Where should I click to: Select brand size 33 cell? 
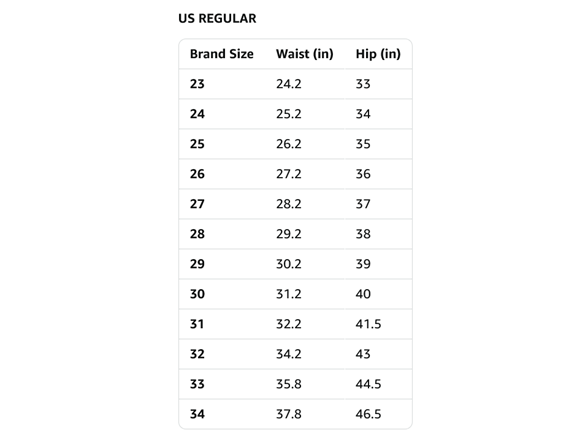pos(197,384)
